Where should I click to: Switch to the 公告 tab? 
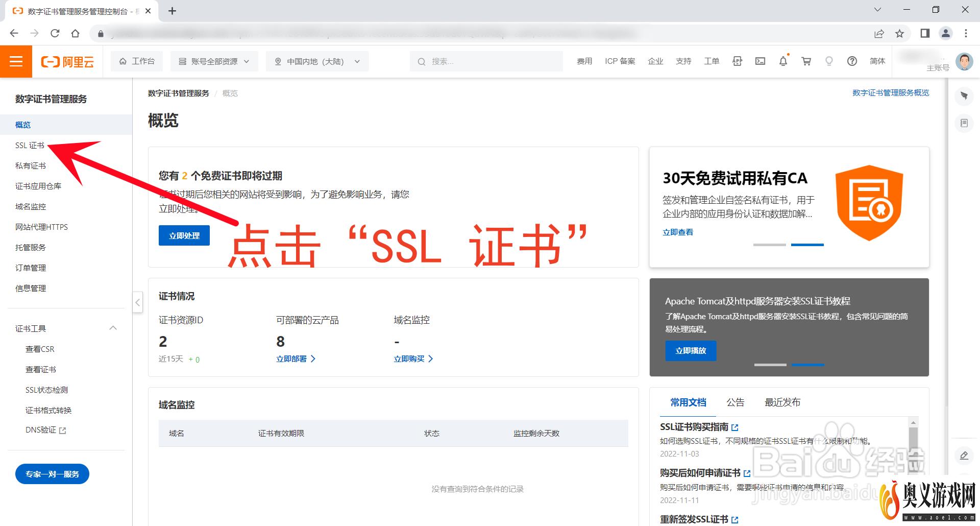click(735, 402)
